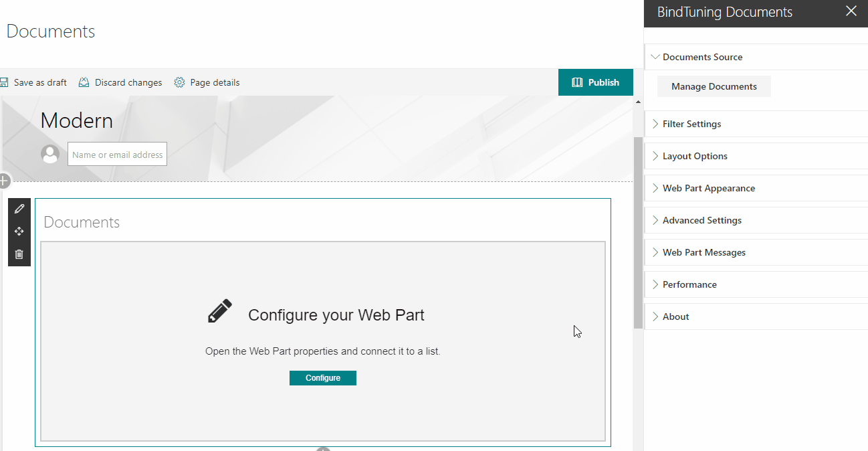The width and height of the screenshot is (868, 451).
Task: Click the Modern page title
Action: tap(77, 120)
